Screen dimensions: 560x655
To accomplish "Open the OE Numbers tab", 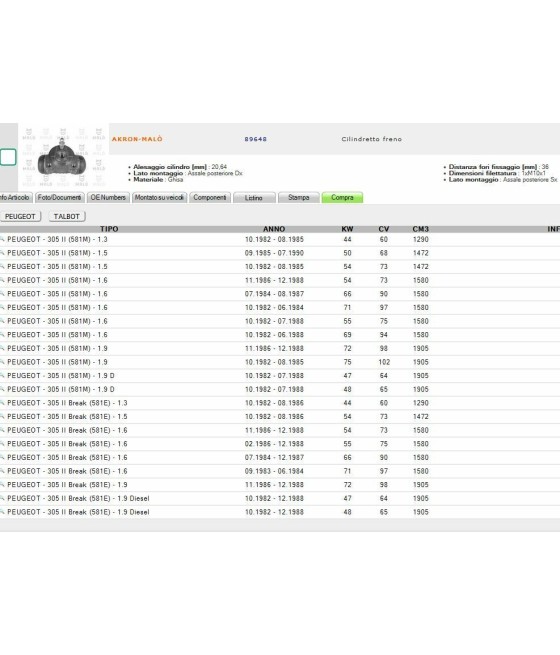I will pyautogui.click(x=108, y=198).
